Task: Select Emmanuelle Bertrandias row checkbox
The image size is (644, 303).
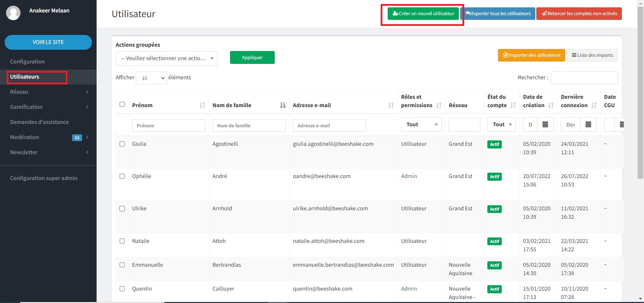Action: coord(122,265)
